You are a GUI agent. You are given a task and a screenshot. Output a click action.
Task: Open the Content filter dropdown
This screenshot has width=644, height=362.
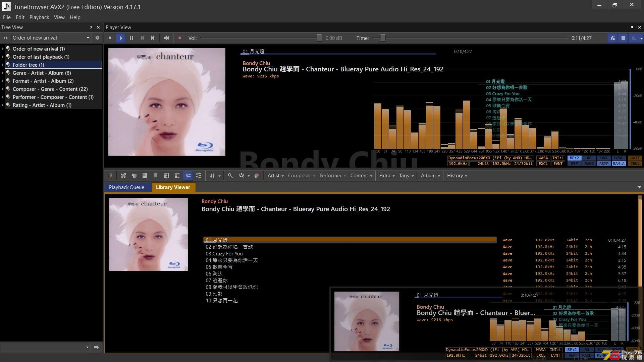point(361,176)
